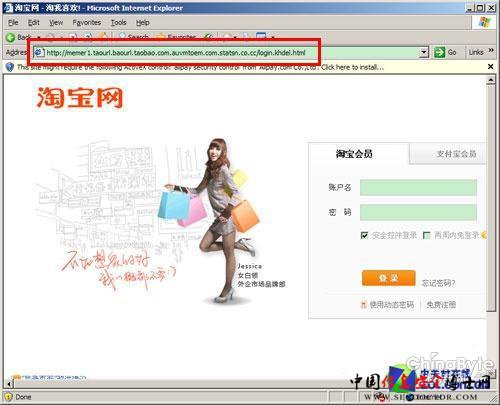
Task: Click the account name input field
Action: [419, 187]
